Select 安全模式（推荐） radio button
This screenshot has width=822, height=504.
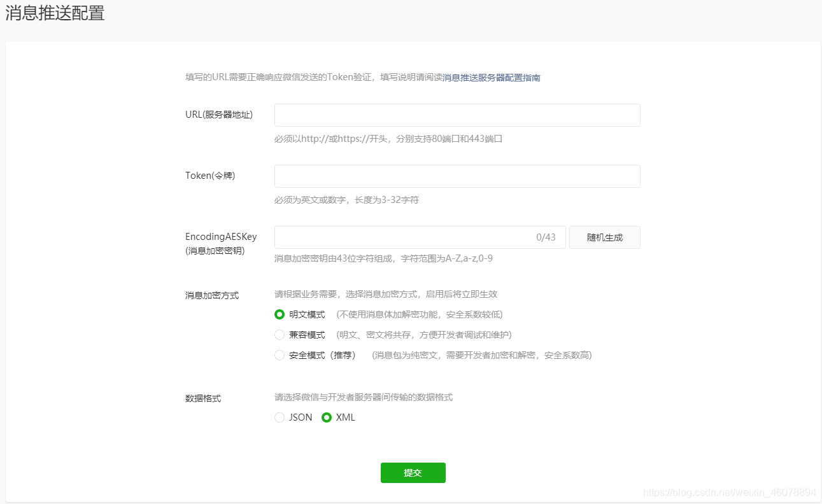(279, 355)
